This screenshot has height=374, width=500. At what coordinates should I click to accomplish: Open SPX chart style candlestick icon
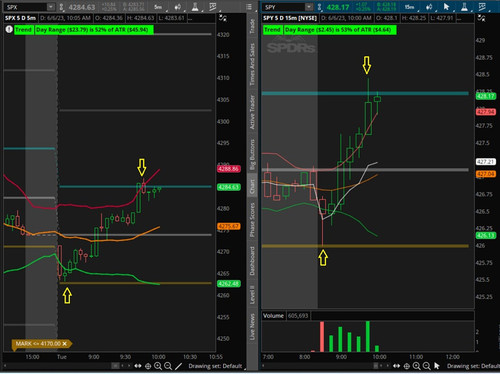pyautogui.click(x=178, y=7)
